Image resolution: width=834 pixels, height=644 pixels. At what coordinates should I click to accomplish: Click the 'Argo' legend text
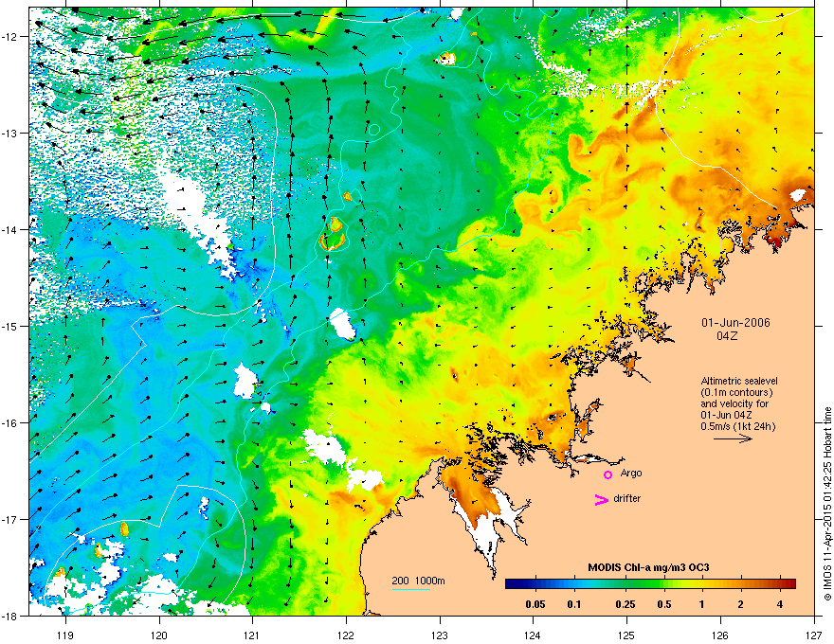point(631,473)
